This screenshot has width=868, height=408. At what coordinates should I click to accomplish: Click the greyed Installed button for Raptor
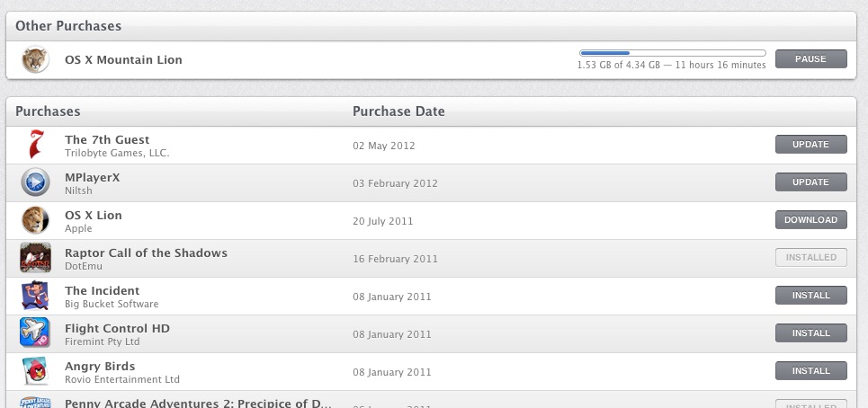(810, 258)
